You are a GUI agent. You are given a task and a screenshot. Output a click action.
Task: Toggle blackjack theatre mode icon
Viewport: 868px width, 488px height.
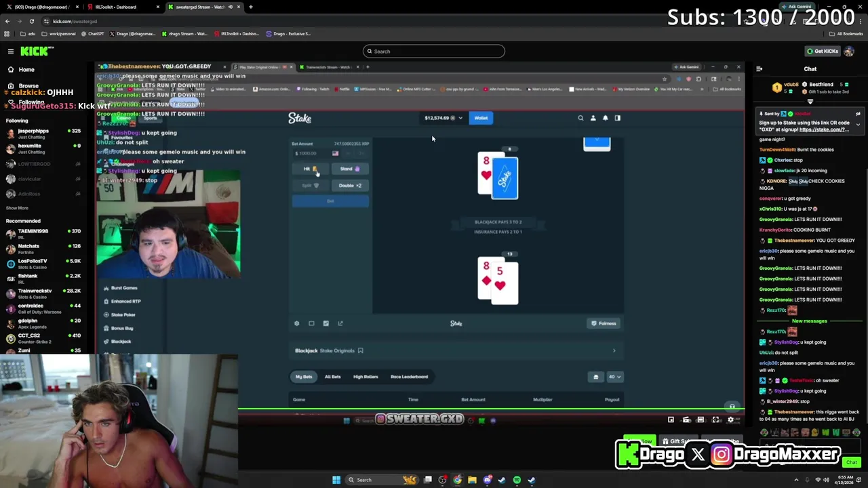click(x=311, y=323)
